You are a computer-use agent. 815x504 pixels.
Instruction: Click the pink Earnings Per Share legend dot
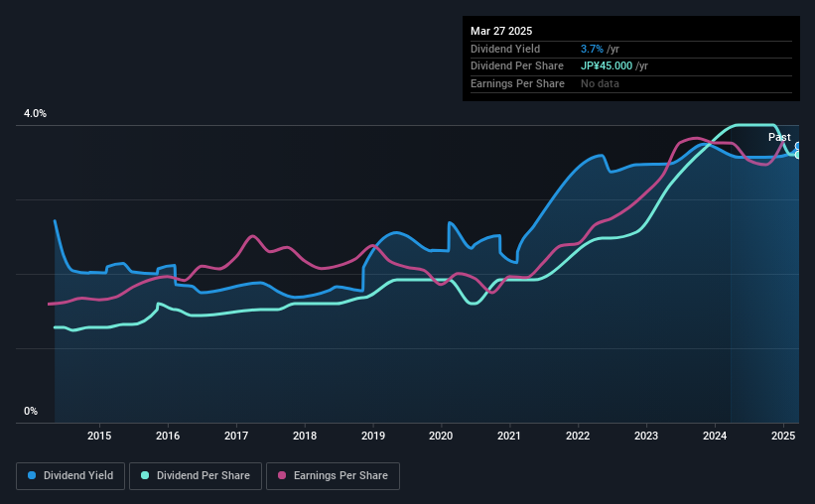pos(282,475)
